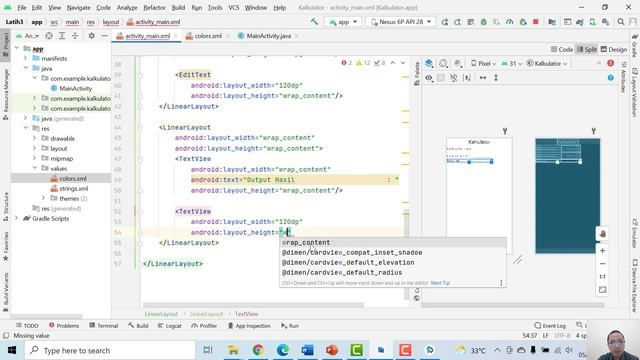The height and width of the screenshot is (360, 640).
Task: Open the Profiler tool window
Action: pyautogui.click(x=204, y=325)
